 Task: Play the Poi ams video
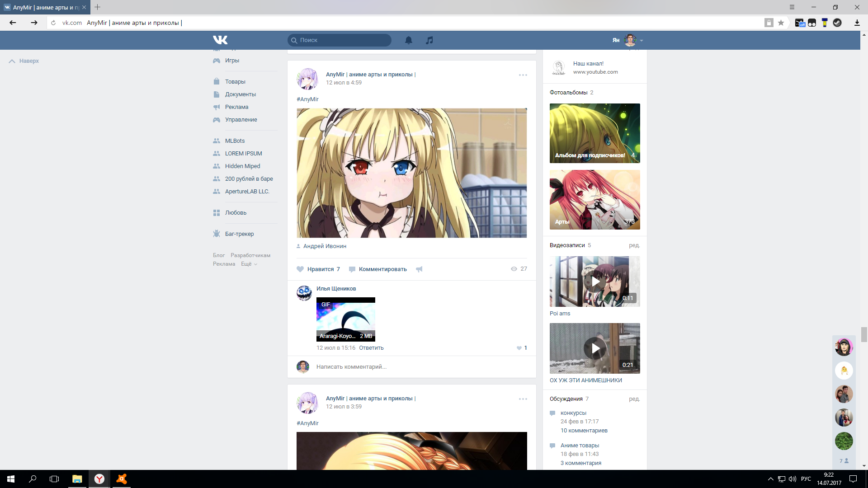[x=595, y=282]
